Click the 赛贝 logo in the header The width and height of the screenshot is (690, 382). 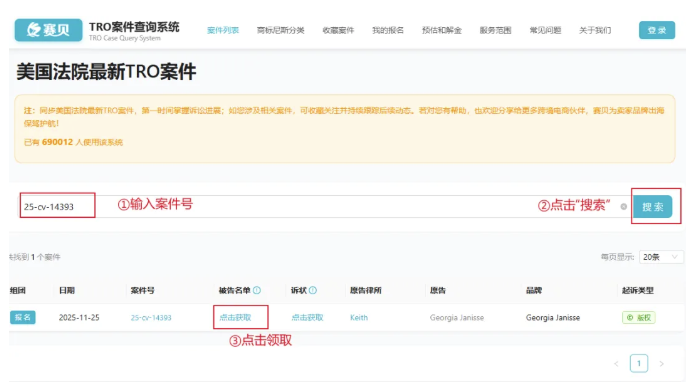coord(48,30)
